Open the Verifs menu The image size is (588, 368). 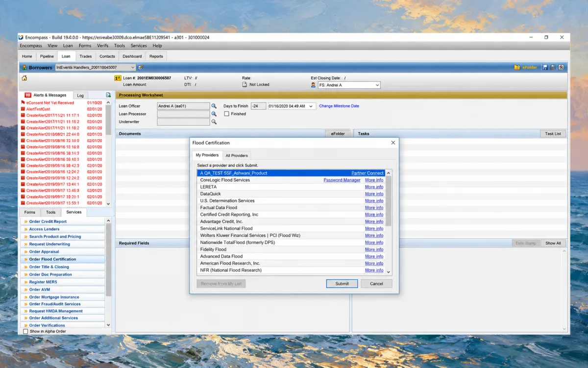pyautogui.click(x=103, y=46)
